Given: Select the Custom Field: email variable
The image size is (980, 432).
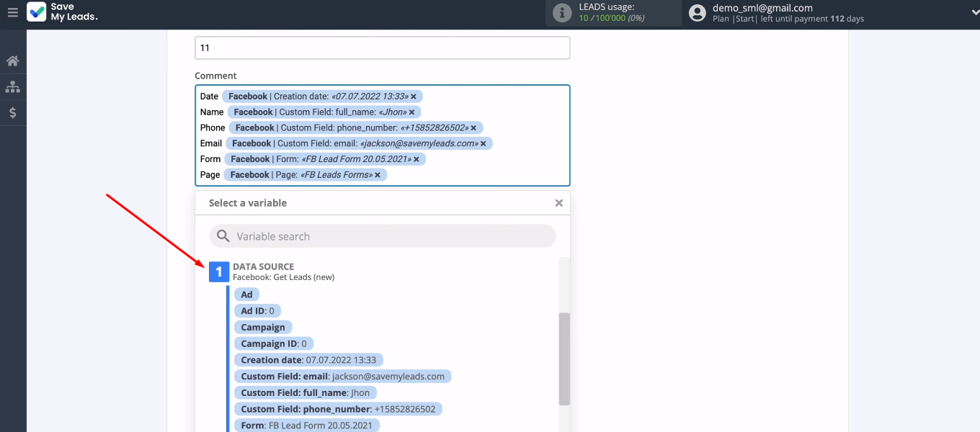Looking at the screenshot, I should click(x=343, y=376).
